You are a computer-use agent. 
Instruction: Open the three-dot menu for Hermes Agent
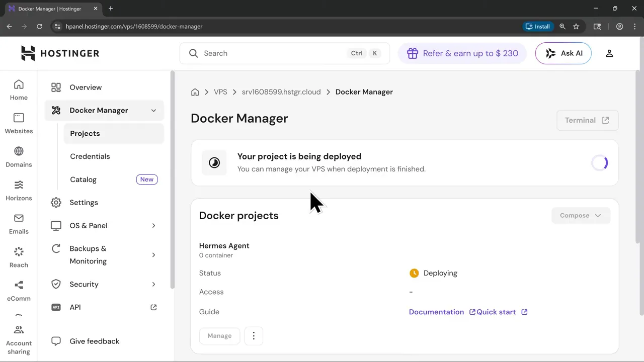point(254,336)
